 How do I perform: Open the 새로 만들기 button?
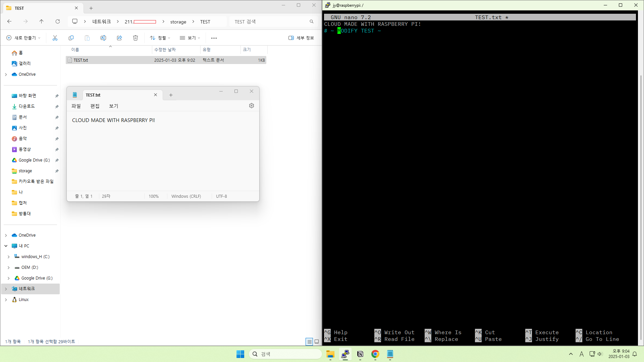click(x=23, y=38)
